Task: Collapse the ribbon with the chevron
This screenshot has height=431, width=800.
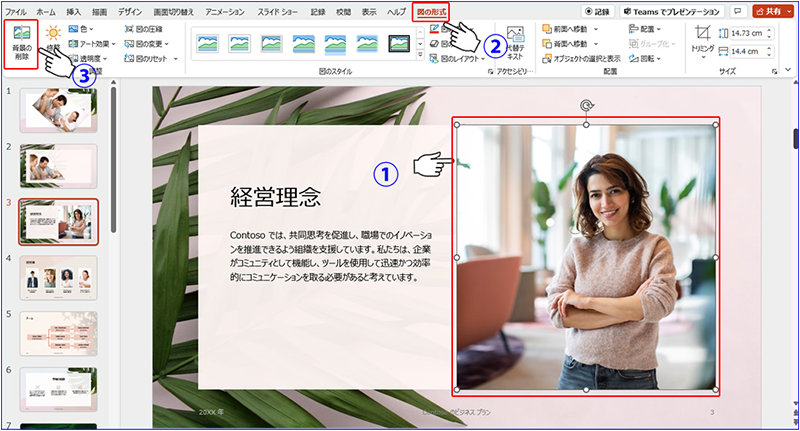Action: (789, 70)
